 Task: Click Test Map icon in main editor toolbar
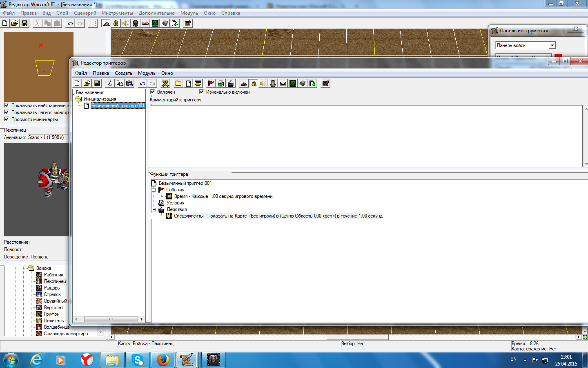[188, 23]
